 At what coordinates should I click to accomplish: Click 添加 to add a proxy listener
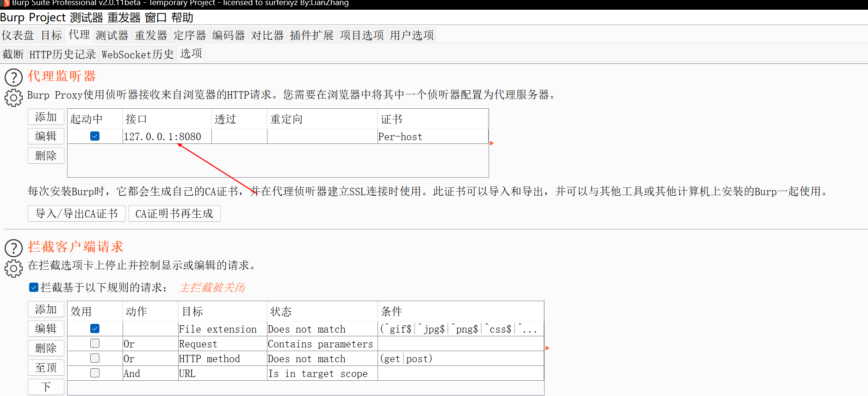[x=46, y=117]
